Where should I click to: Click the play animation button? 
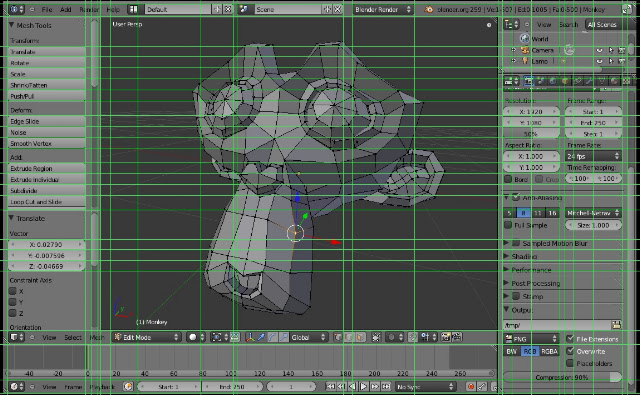(x=364, y=386)
